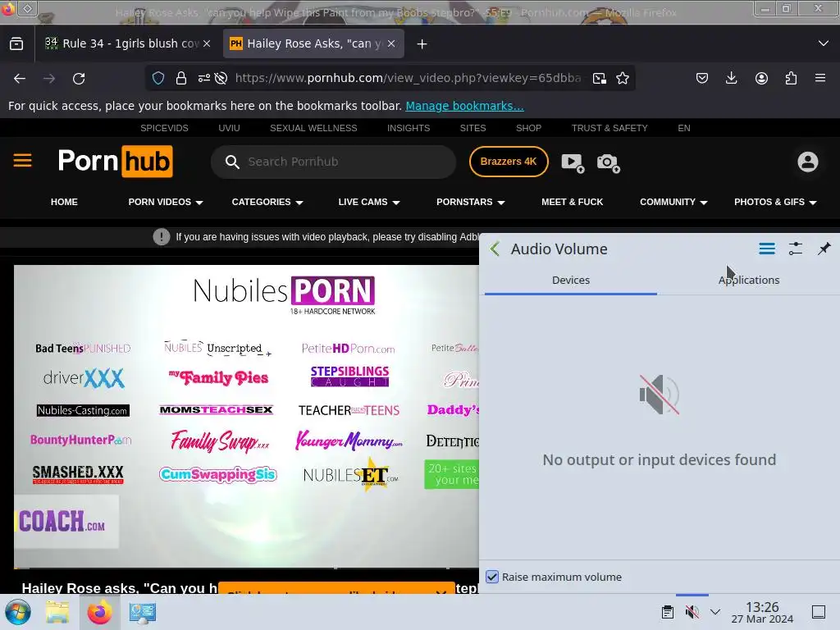
Task: Open Audio Volume configure sliders icon
Action: (x=796, y=249)
